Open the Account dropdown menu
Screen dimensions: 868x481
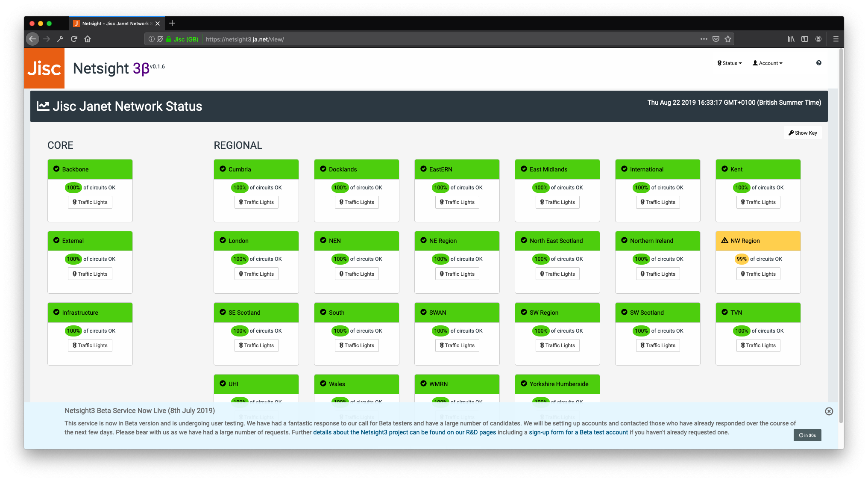point(768,63)
